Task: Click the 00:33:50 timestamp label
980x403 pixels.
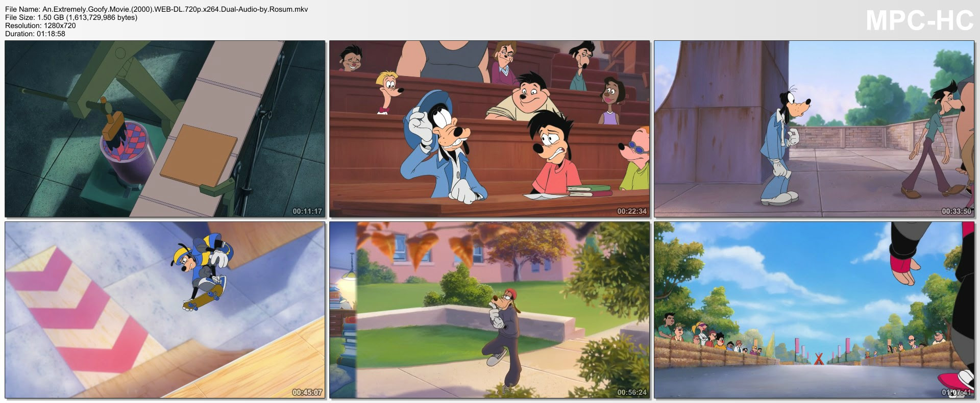Action: (x=957, y=211)
